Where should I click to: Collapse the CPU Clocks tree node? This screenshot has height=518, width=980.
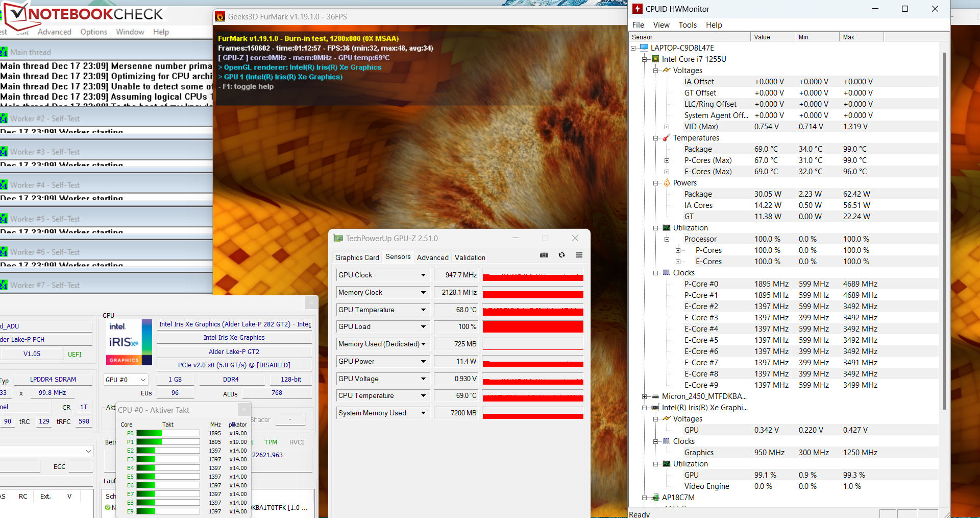tap(656, 273)
